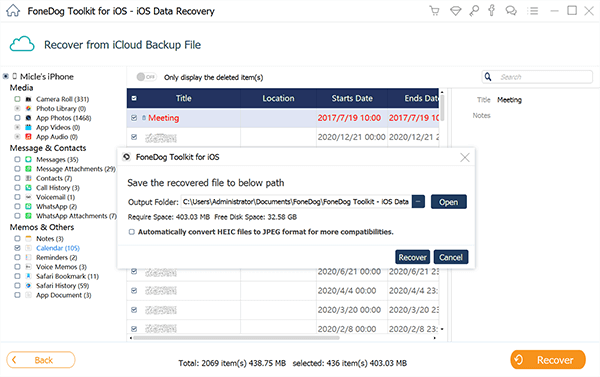
Task: Click the orange Recover button
Action: [548, 360]
